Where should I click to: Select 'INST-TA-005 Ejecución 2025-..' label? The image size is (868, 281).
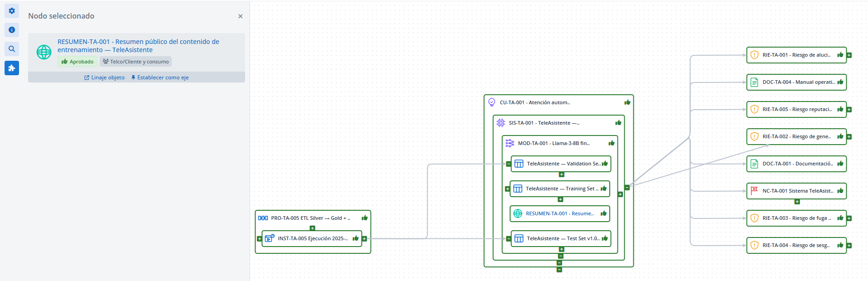[313, 238]
